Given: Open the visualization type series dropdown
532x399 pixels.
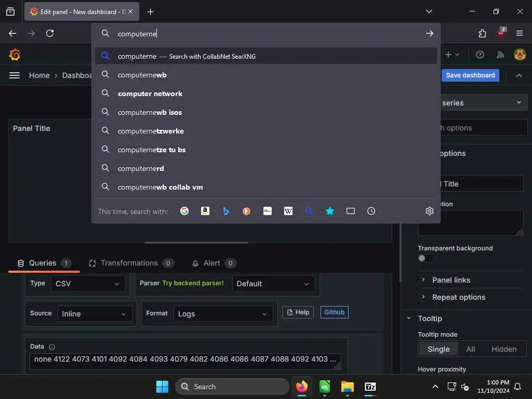Looking at the screenshot, I should coord(484,103).
